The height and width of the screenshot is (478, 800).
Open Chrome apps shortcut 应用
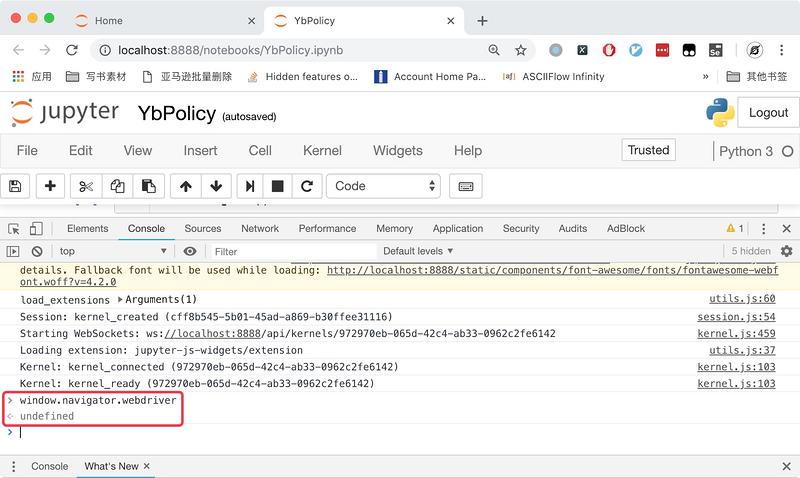click(x=32, y=77)
